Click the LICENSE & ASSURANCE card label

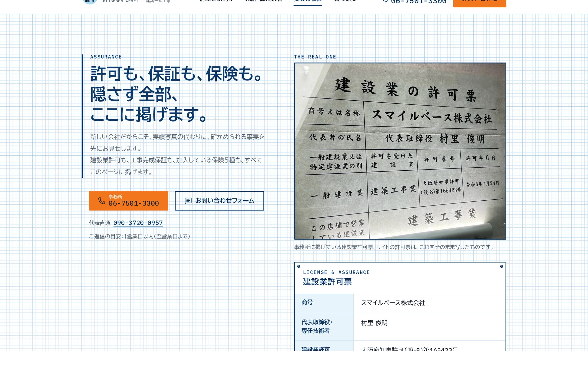tap(336, 272)
